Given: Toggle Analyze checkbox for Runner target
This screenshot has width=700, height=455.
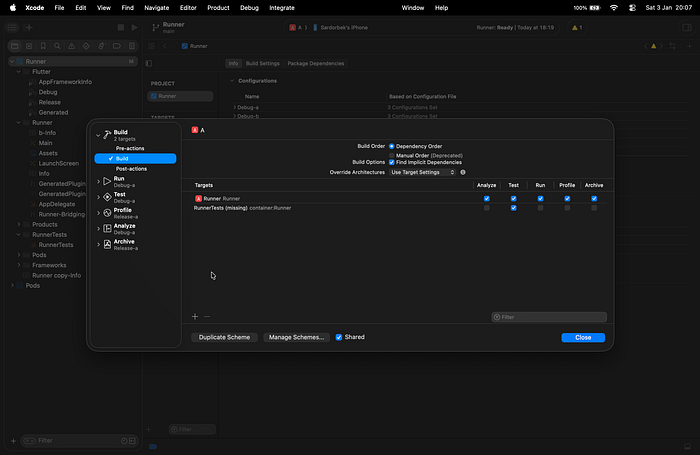Looking at the screenshot, I should [x=487, y=199].
